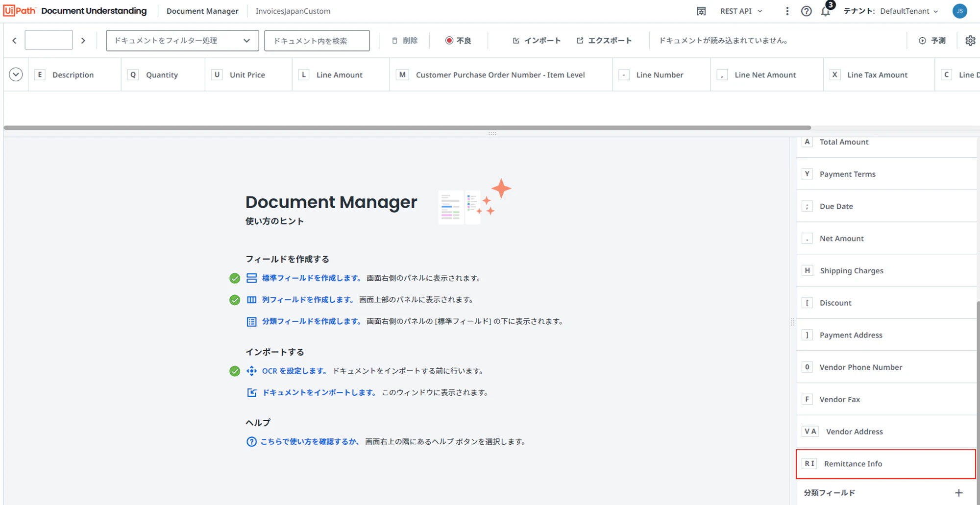
Task: Select the Discount field
Action: click(886, 303)
